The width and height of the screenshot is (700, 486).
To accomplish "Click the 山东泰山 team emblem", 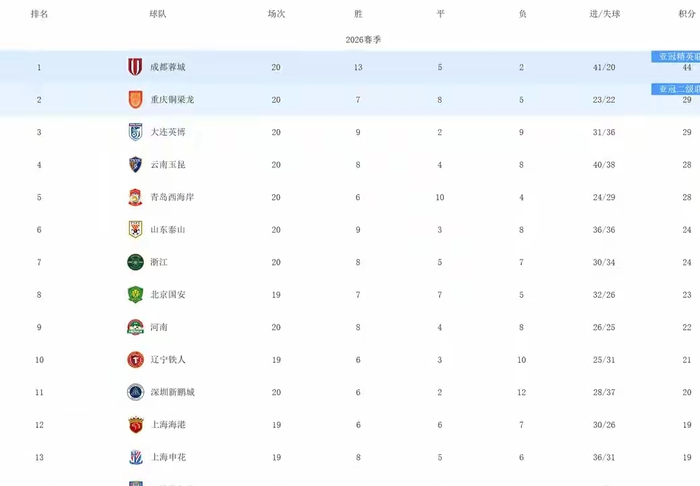I will click(x=135, y=229).
